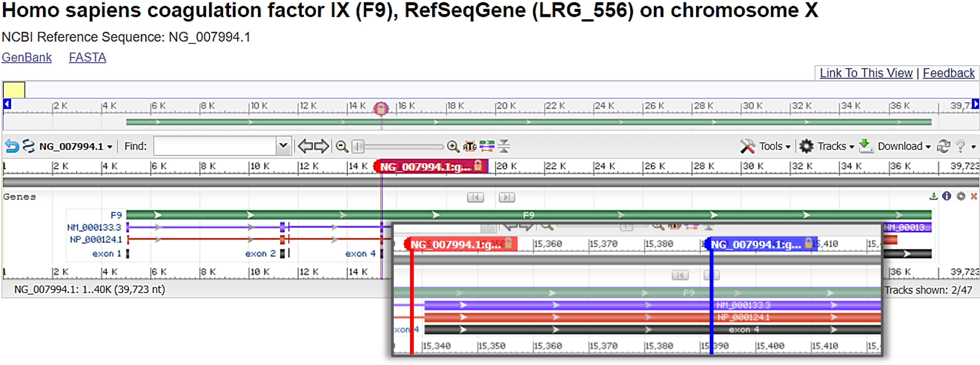This screenshot has height=365, width=980.
Task: Move the zoom slider handle
Action: coord(358,146)
